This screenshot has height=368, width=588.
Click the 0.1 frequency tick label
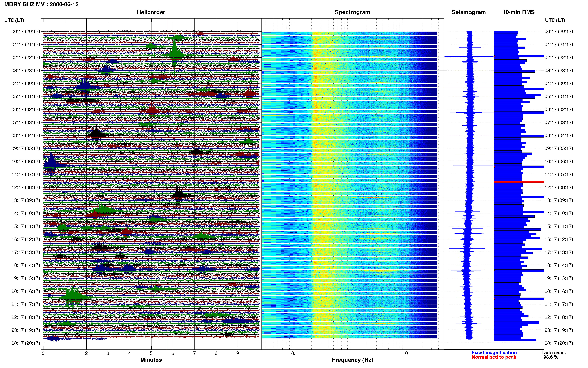(x=295, y=353)
